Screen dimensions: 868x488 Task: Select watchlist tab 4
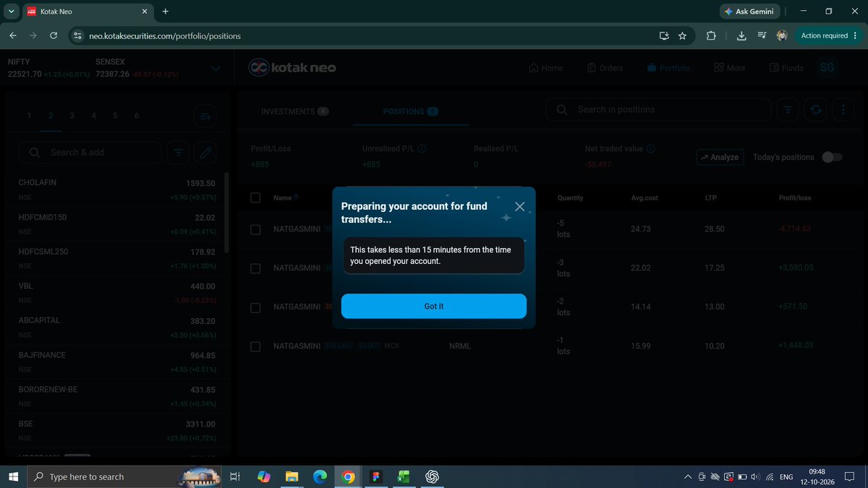[93, 116]
